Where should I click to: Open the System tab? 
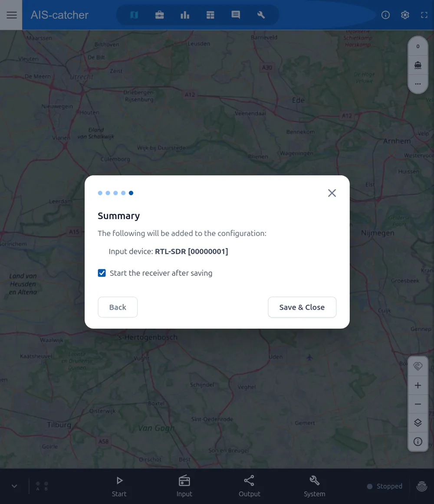pos(315,486)
